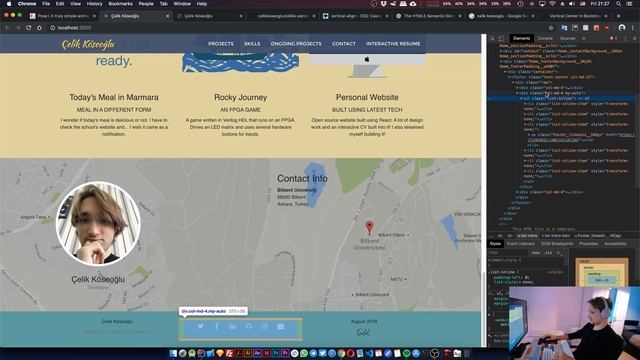Open the Chrome Bookmarks menu

[x=120, y=4]
